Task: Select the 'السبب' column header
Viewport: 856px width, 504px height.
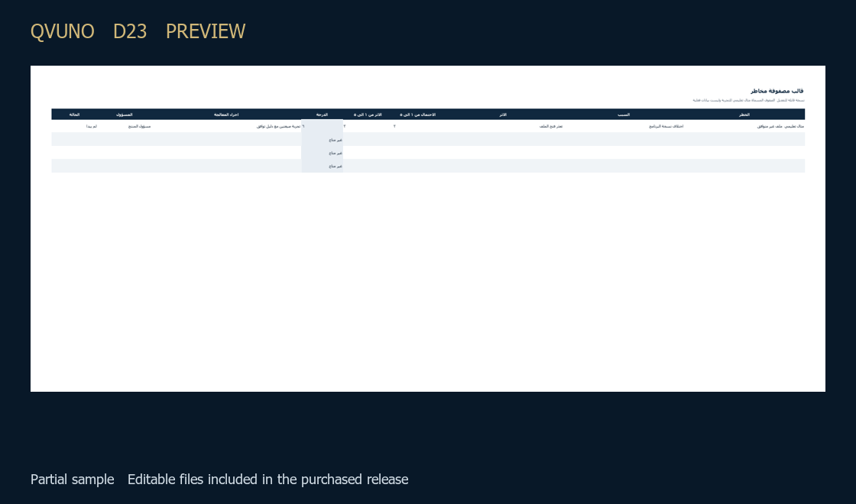Action: click(624, 115)
